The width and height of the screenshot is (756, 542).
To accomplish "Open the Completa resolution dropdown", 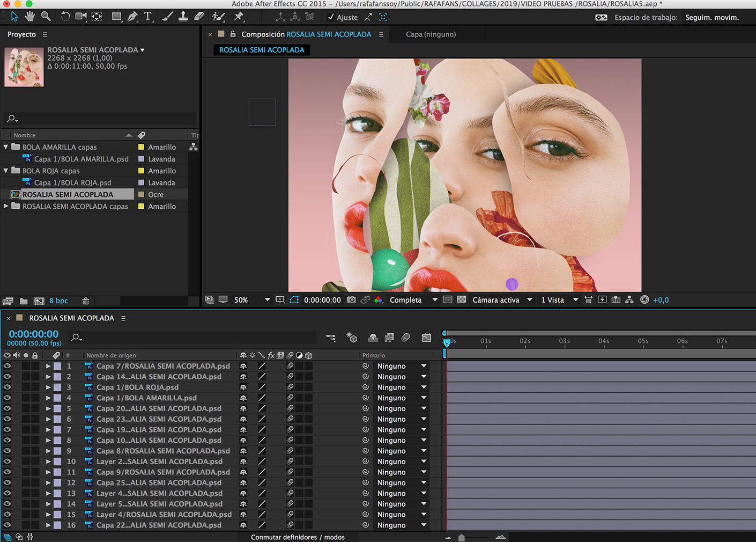I will pyautogui.click(x=413, y=300).
